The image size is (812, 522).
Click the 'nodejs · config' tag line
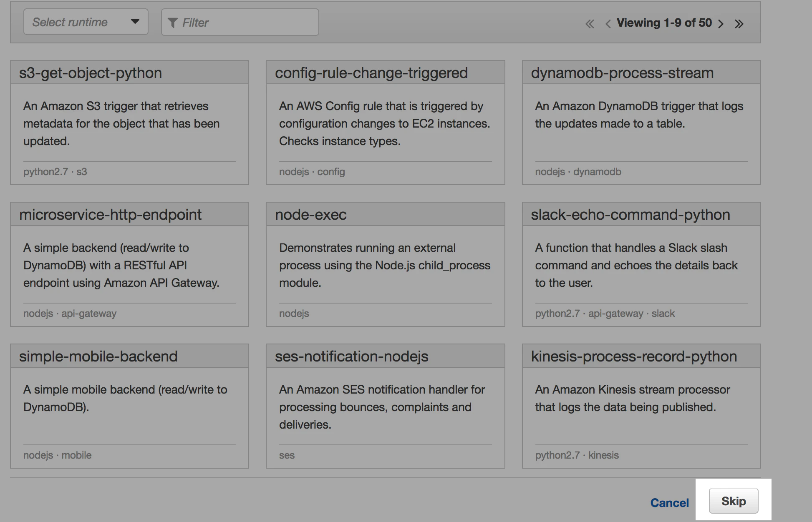point(312,172)
